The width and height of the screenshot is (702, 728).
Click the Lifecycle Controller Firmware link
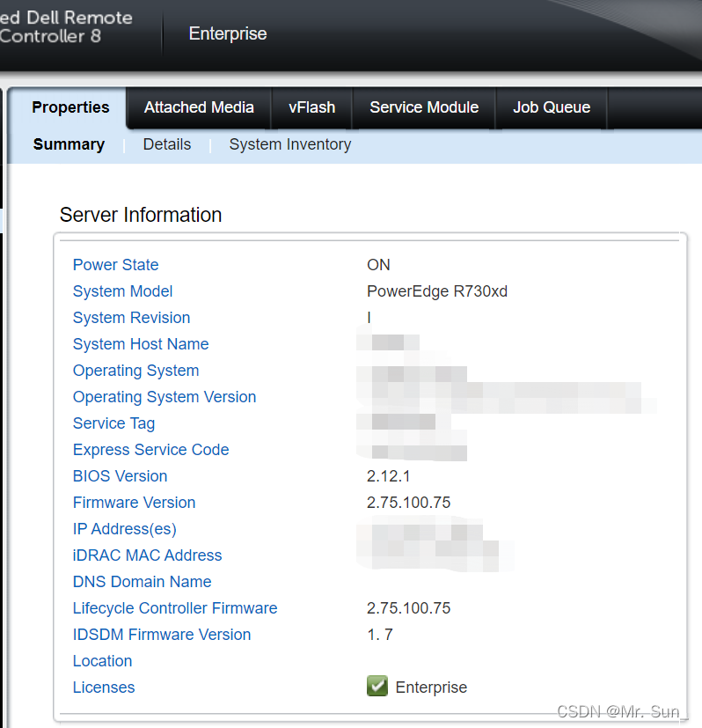coord(175,608)
